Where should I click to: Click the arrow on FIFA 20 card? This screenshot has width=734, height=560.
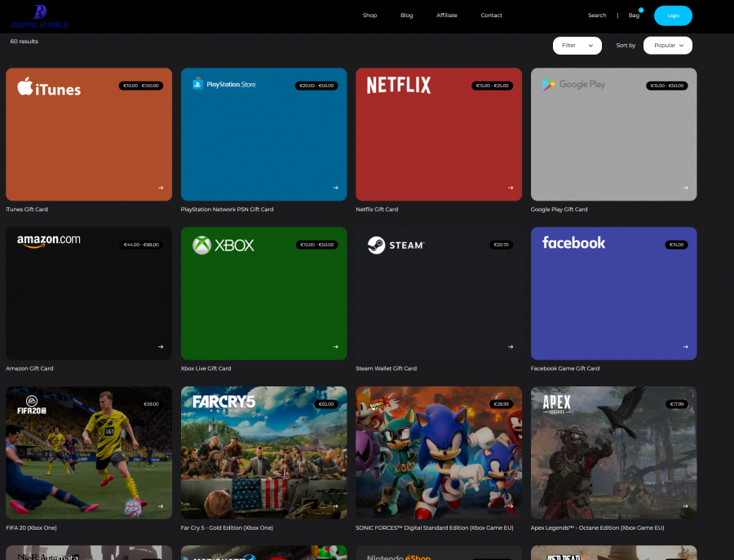tap(161, 506)
